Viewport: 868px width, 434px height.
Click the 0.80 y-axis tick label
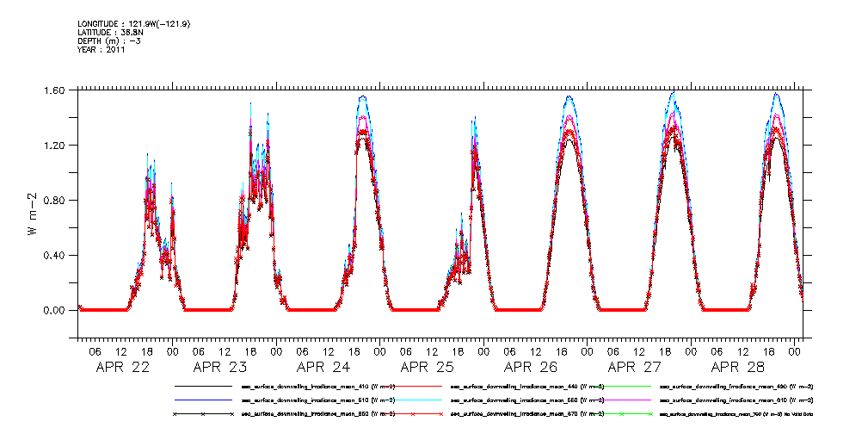55,200
